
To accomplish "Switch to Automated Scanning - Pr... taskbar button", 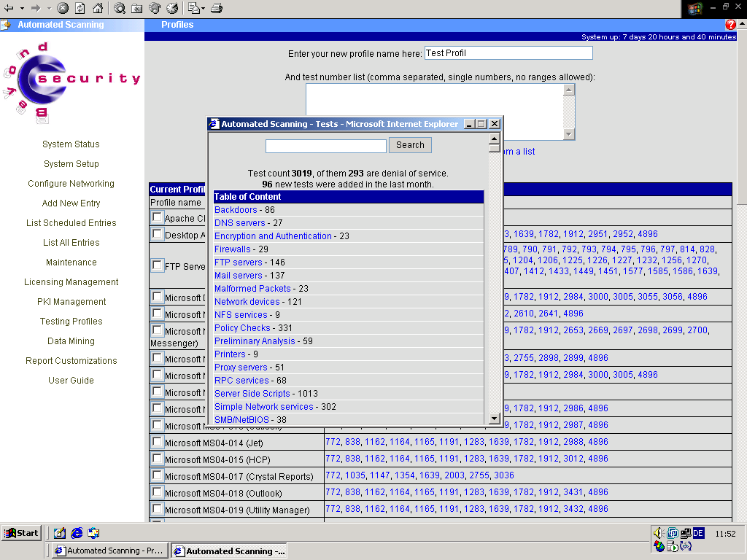I will click(109, 551).
